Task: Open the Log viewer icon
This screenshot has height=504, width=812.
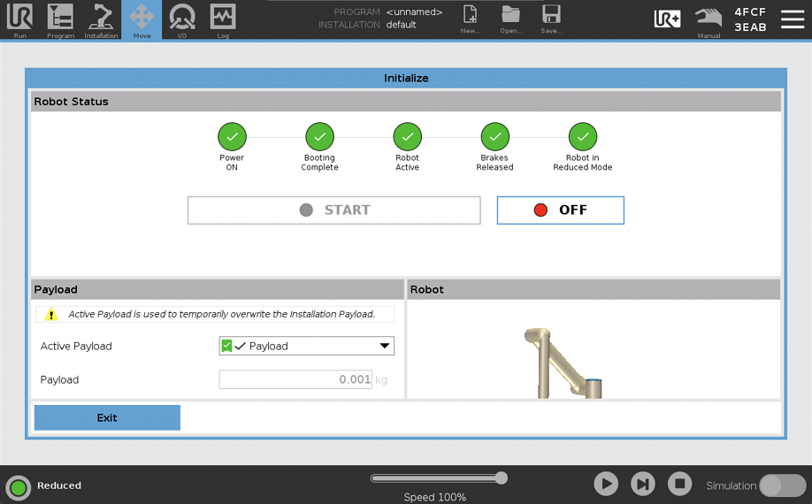Action: point(223,19)
